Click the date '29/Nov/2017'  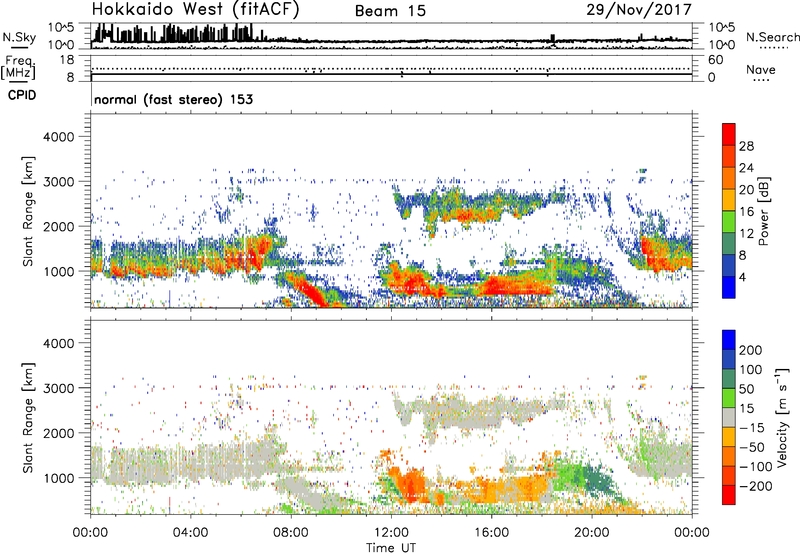coord(639,10)
